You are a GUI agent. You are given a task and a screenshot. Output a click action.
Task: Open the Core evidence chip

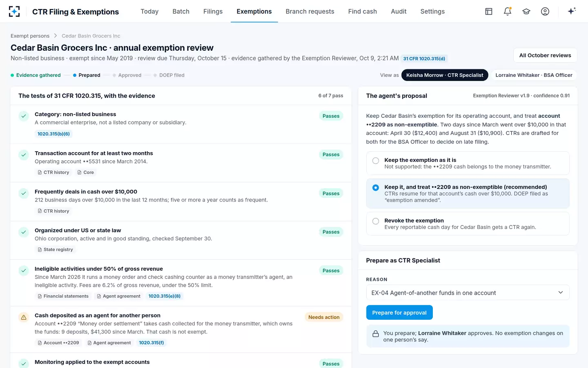[85, 172]
